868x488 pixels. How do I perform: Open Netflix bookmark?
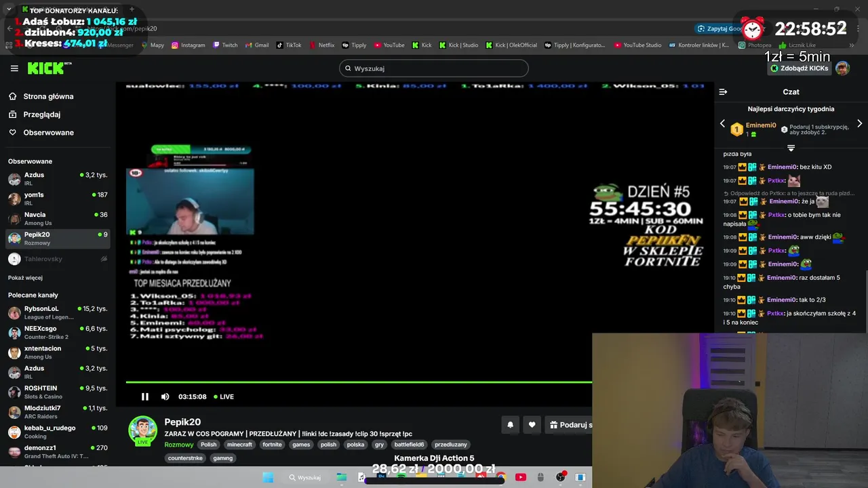321,45
